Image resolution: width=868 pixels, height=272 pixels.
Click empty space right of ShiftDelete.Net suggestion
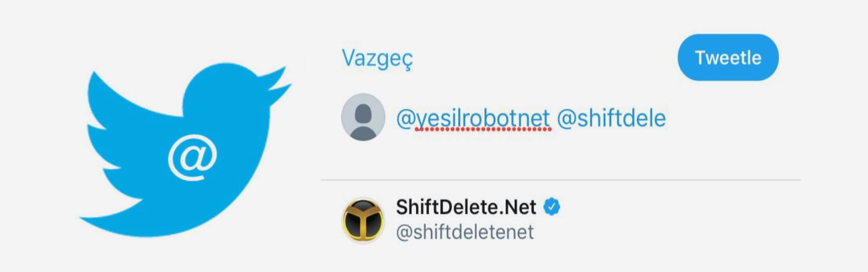click(685, 220)
